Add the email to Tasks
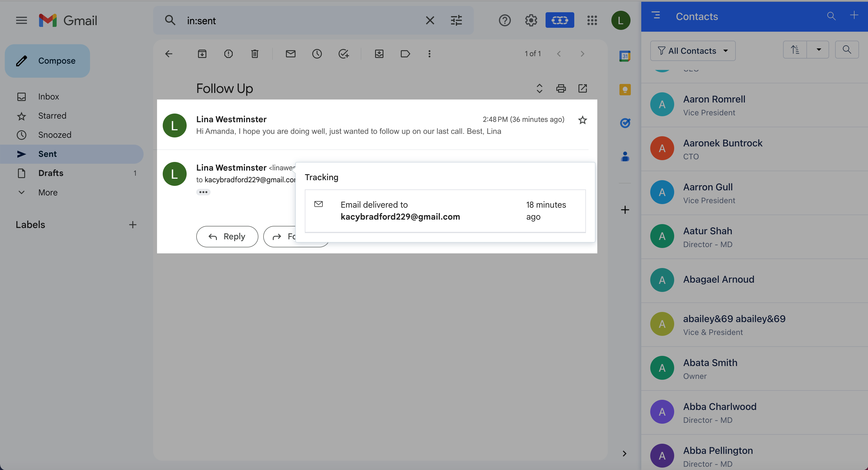Image resolution: width=868 pixels, height=470 pixels. coord(344,53)
